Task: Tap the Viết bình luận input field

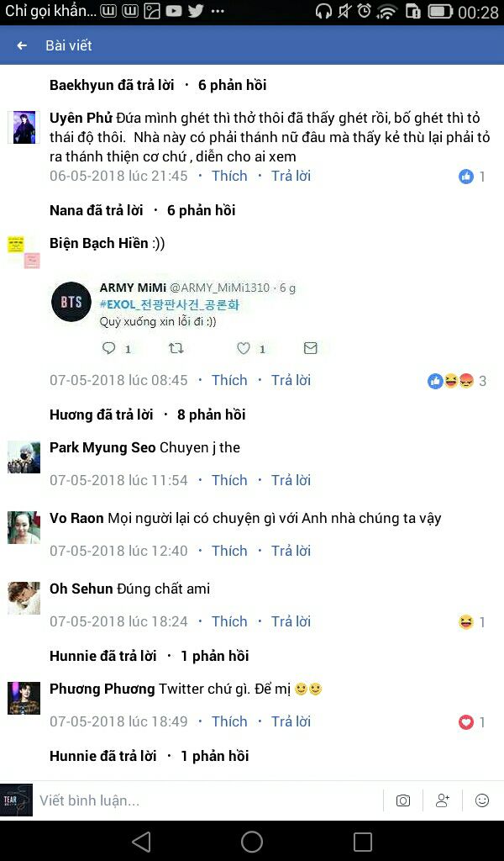Action: (x=208, y=800)
